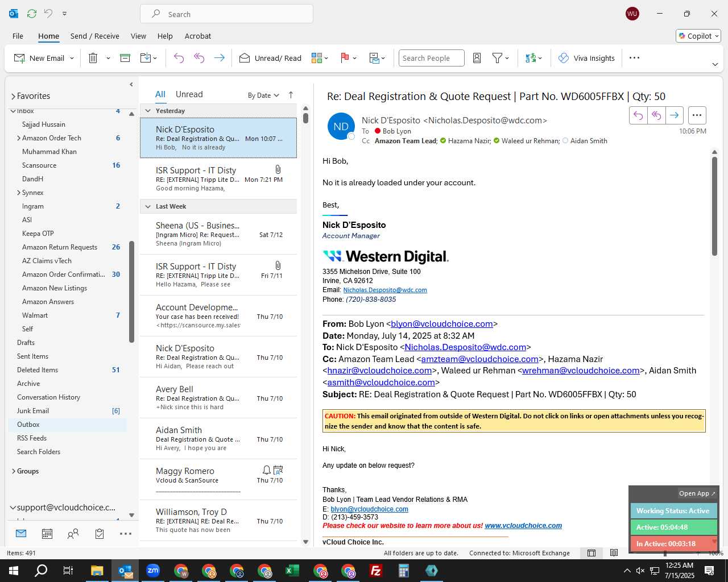
Task: Open the View tab
Action: click(138, 36)
